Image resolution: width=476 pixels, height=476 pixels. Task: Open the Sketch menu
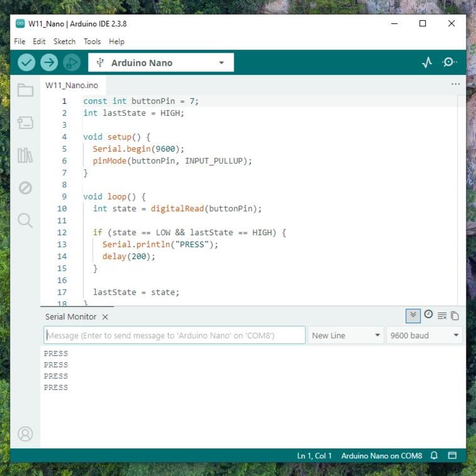click(64, 42)
